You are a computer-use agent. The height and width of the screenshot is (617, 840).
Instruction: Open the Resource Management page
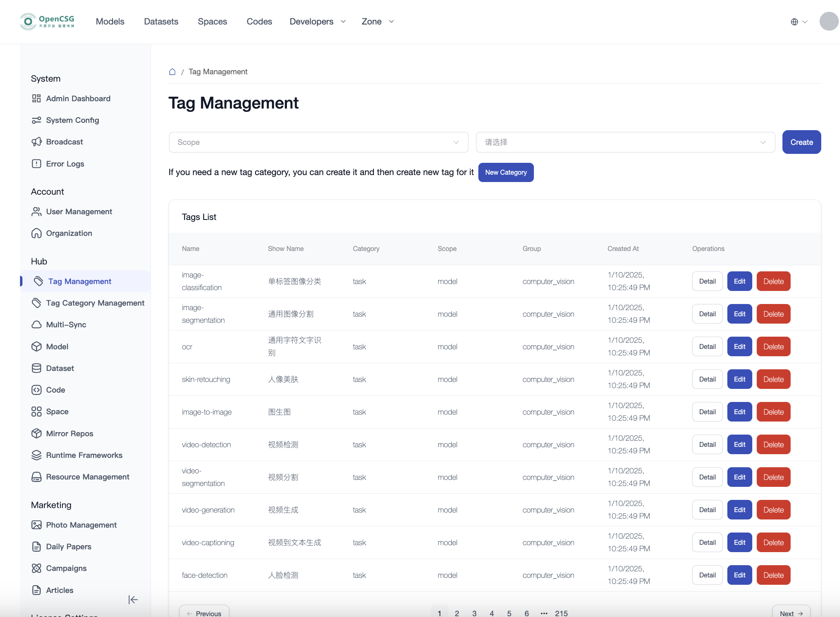pyautogui.click(x=87, y=477)
